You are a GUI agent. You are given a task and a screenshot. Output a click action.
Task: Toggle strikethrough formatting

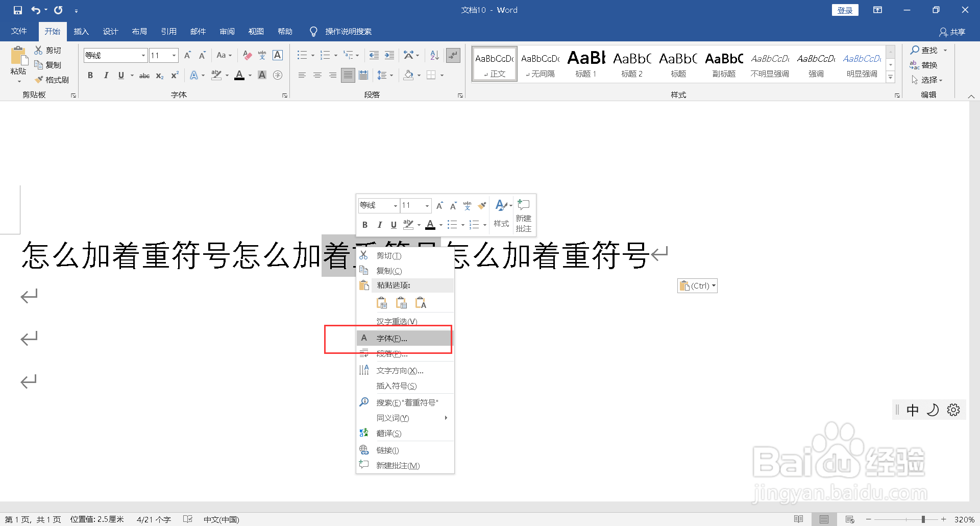coord(144,75)
